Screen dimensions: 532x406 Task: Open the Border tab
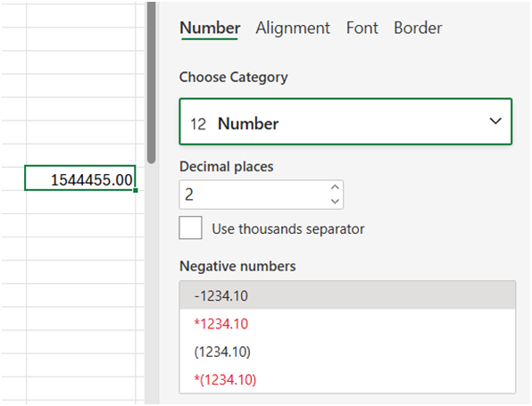(x=418, y=28)
